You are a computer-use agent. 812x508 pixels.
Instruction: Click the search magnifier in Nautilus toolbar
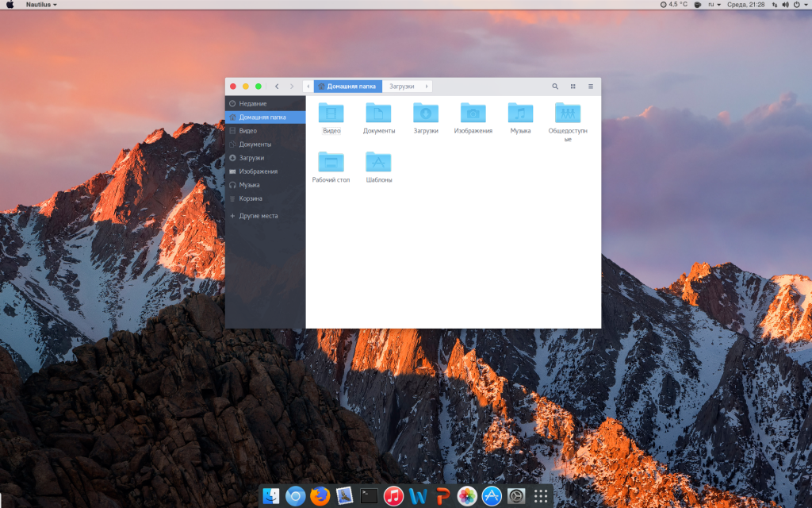[x=555, y=87]
